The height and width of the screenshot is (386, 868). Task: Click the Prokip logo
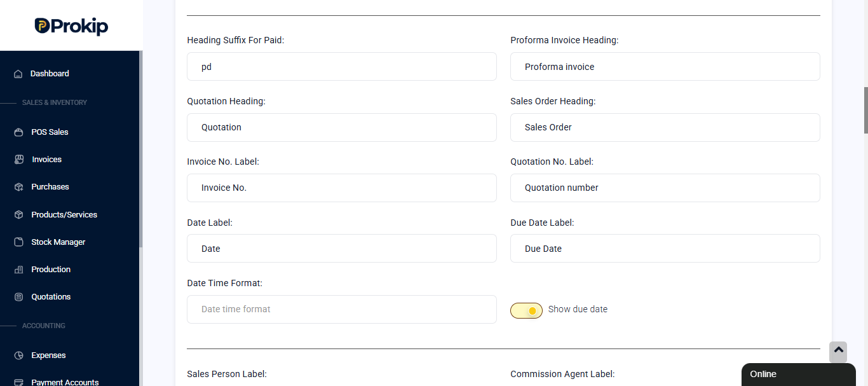click(x=71, y=26)
